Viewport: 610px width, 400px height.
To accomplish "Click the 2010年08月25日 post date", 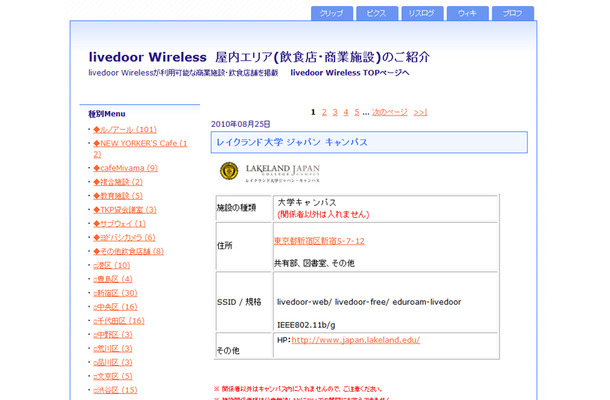I will pyautogui.click(x=240, y=124).
